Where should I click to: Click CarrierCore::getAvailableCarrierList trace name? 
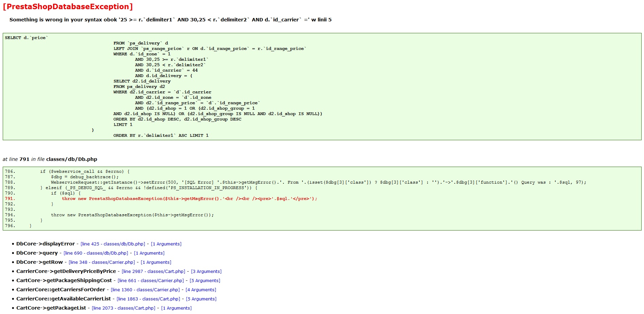(x=64, y=299)
